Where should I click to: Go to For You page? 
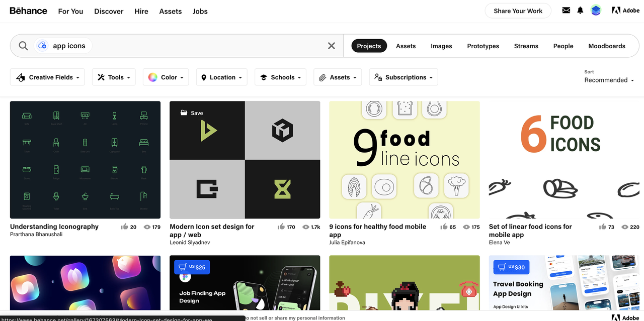[x=70, y=11]
